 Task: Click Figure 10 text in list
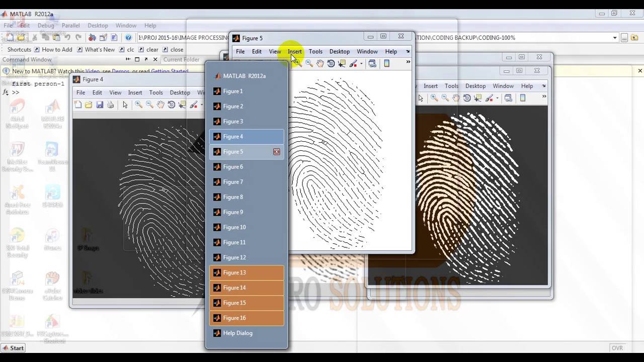pyautogui.click(x=234, y=227)
